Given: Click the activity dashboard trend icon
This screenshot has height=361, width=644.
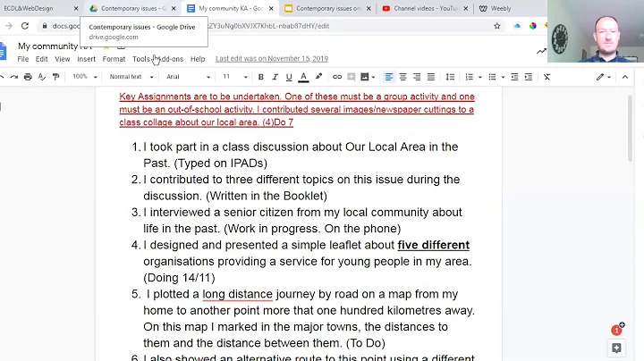Looking at the screenshot, I should coord(541,51).
